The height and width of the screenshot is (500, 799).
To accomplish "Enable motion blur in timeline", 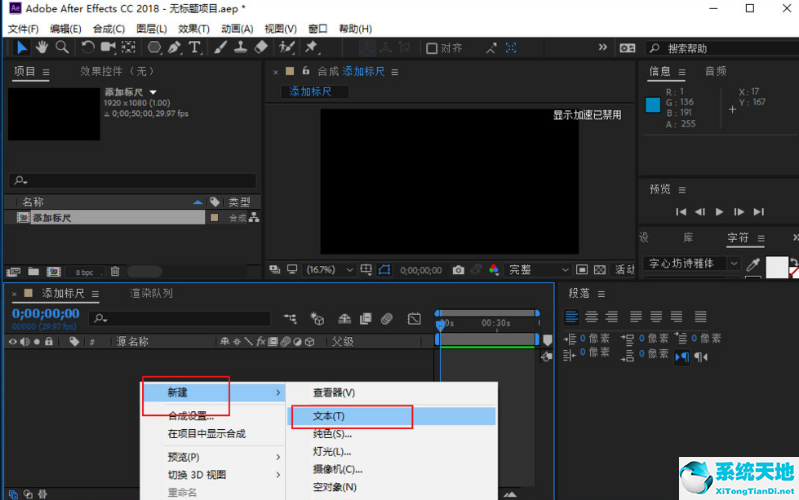I will tap(387, 319).
